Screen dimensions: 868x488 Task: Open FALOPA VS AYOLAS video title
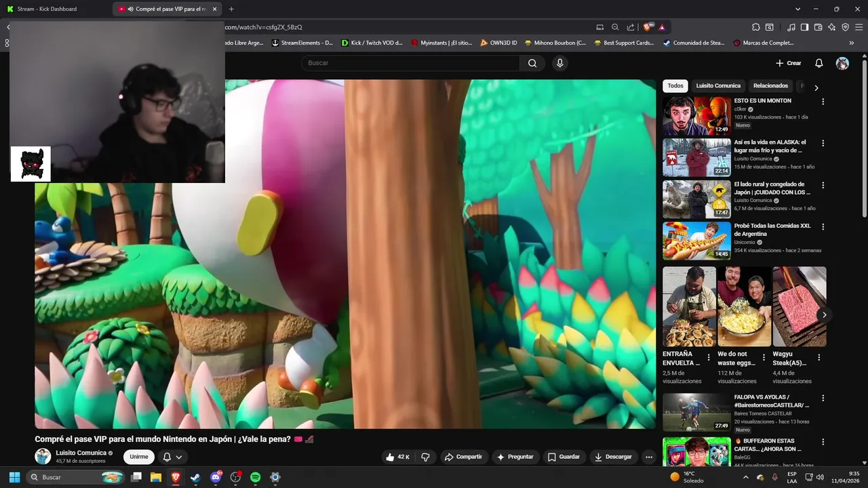(772, 401)
